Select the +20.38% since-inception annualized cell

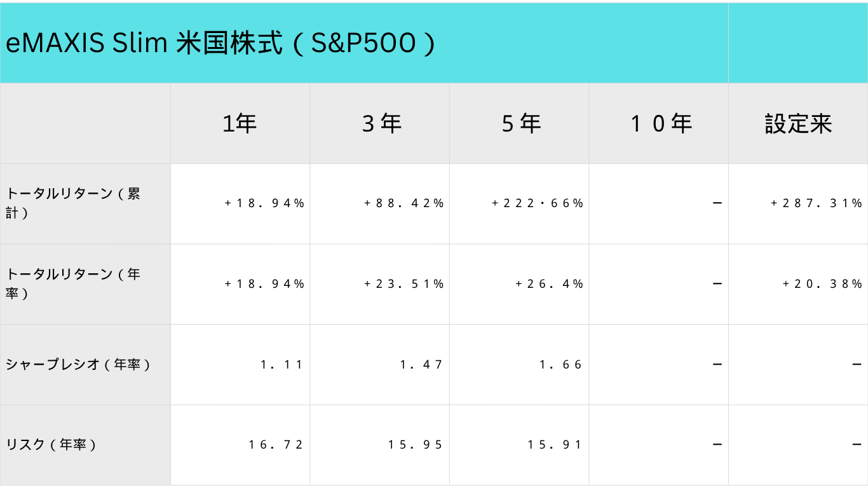click(x=822, y=284)
